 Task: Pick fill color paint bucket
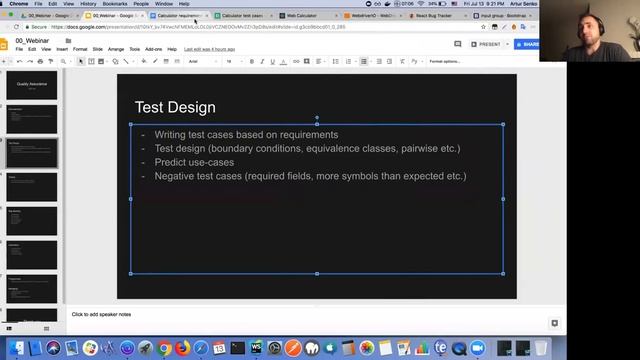pyautogui.click(x=144, y=61)
